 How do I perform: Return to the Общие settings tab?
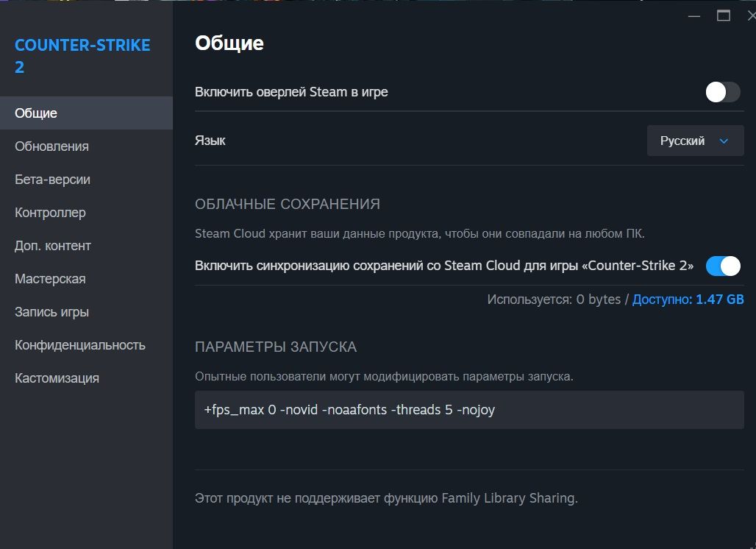pos(34,113)
